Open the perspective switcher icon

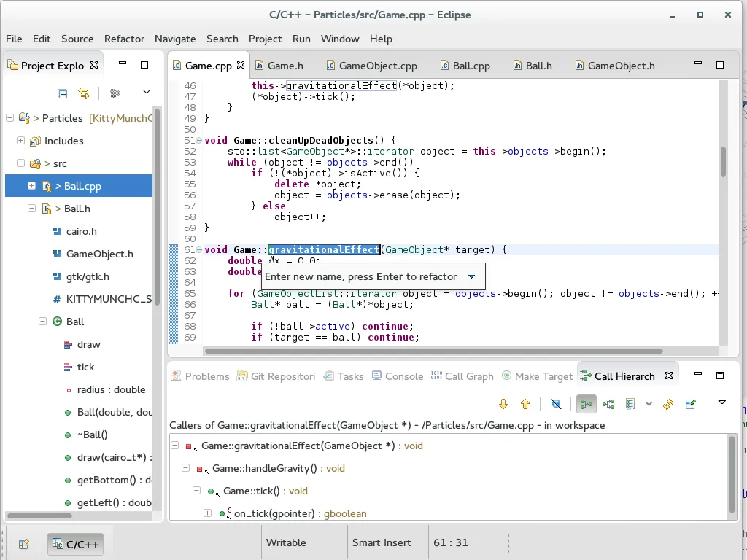coord(24,544)
